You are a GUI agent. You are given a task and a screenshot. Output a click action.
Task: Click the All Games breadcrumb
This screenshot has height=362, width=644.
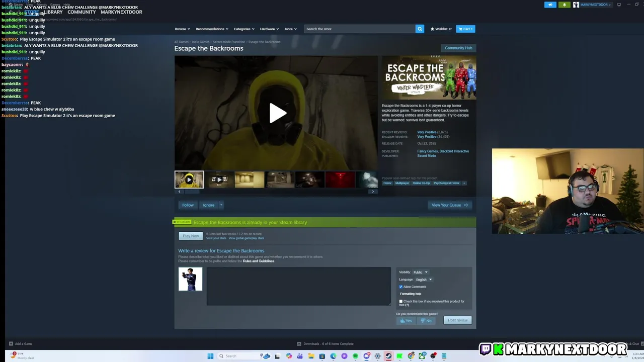click(181, 42)
